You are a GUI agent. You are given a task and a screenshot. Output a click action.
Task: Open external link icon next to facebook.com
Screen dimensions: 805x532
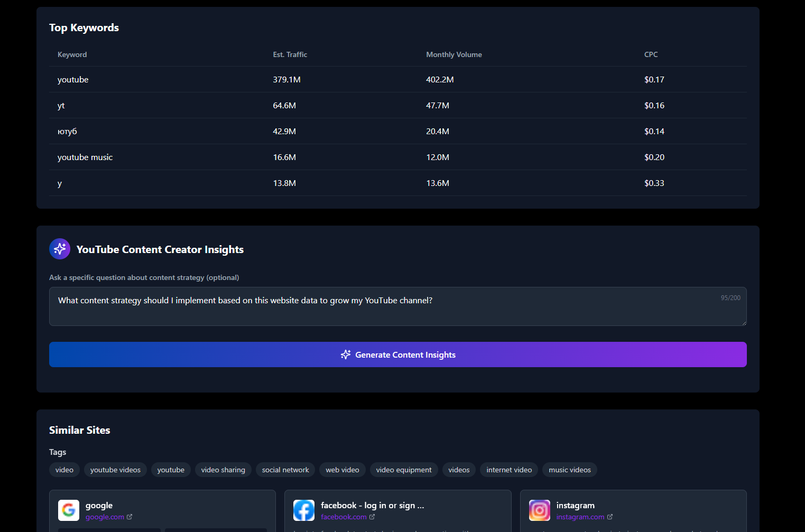[x=372, y=517]
